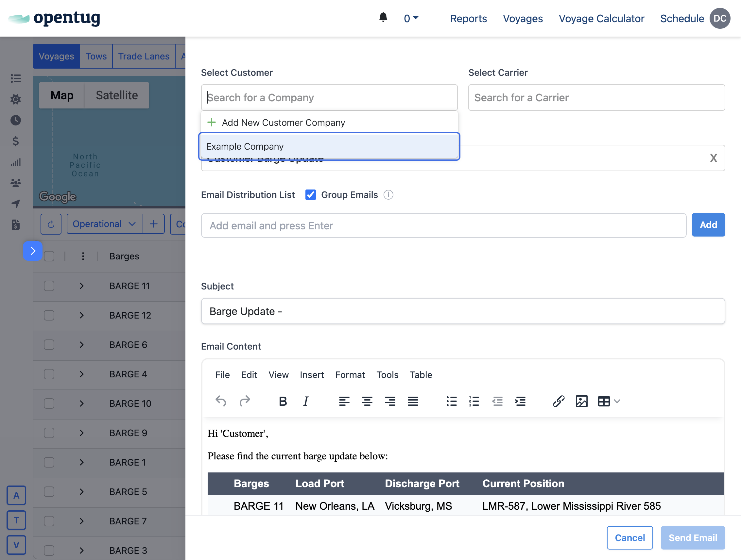741x560 pixels.
Task: Open the notification count dropdown
Action: coord(411,18)
